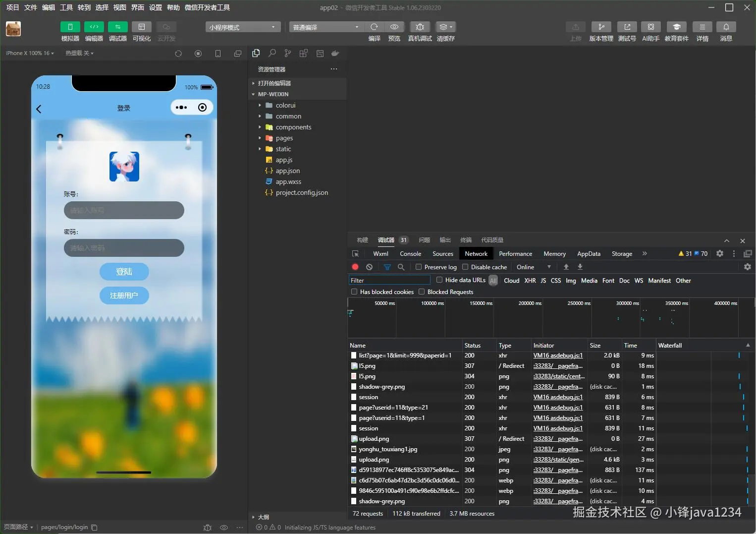756x534 pixels.
Task: Enable the Preserve log checkbox
Action: (x=419, y=267)
